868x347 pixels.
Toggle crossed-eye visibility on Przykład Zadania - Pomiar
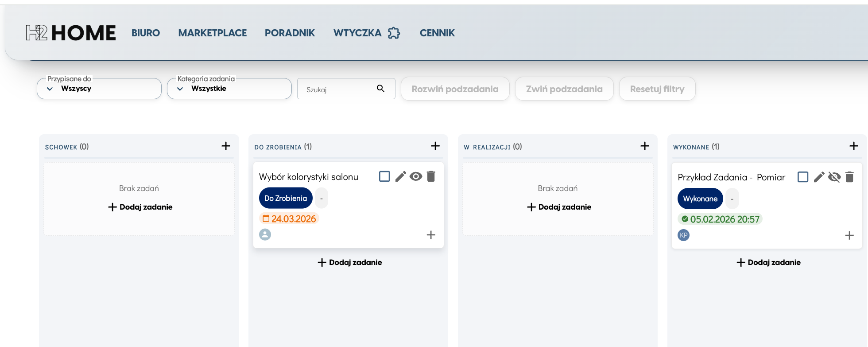pos(834,177)
